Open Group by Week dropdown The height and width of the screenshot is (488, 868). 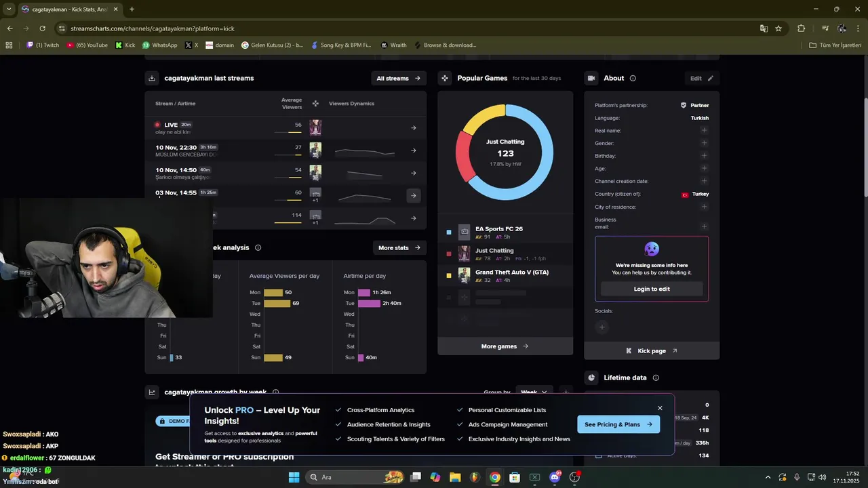[534, 392]
